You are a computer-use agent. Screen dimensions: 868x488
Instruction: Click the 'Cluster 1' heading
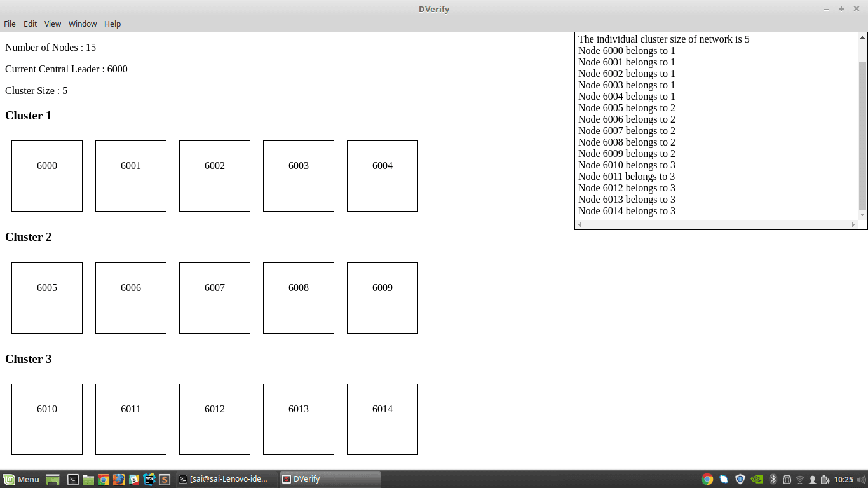28,116
